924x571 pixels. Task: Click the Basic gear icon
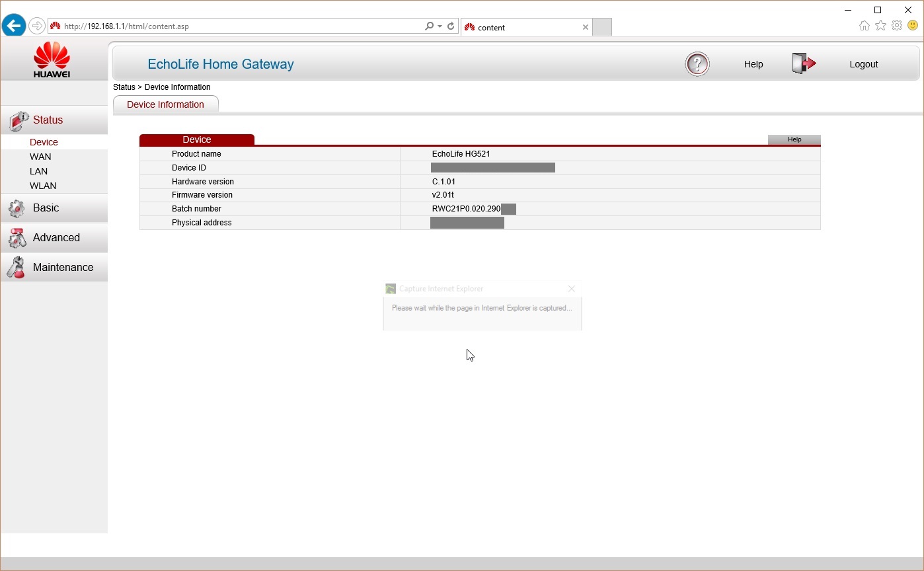17,208
